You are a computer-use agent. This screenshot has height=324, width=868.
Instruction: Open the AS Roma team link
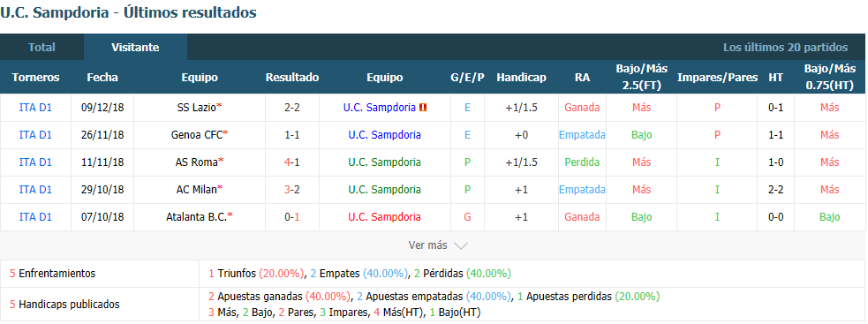[x=197, y=162]
